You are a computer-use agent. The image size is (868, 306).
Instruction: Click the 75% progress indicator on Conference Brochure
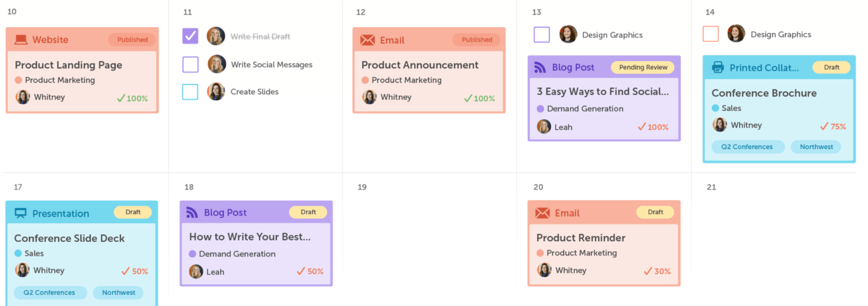(833, 126)
